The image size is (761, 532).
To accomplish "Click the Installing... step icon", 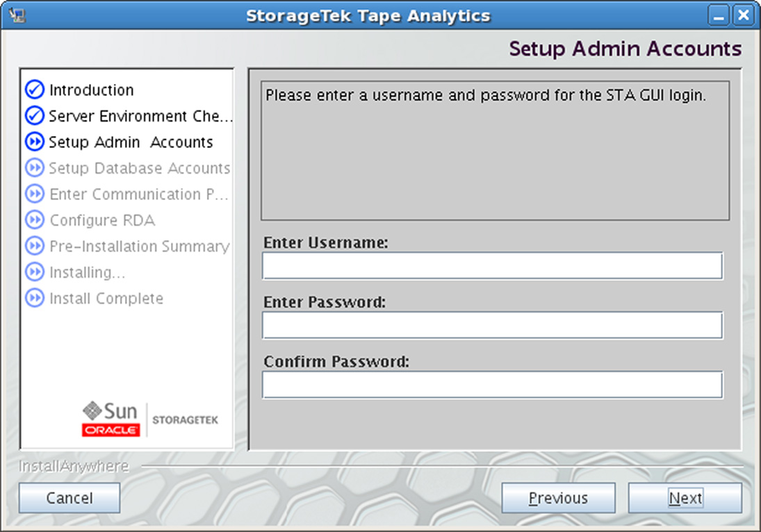I will [x=35, y=272].
